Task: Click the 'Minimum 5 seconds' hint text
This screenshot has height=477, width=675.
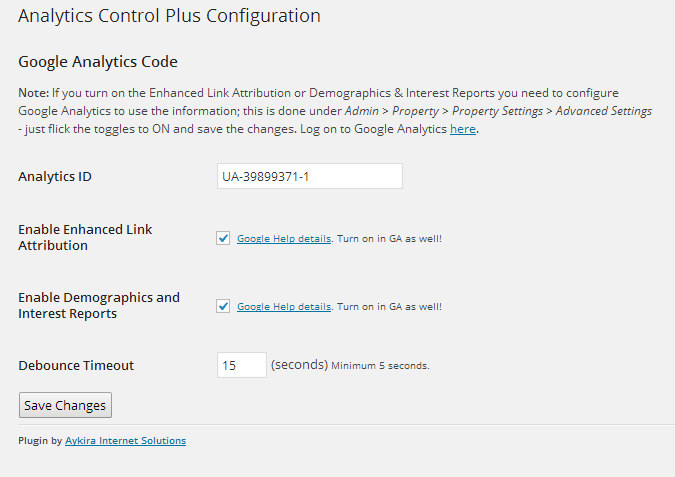Action: point(380,365)
